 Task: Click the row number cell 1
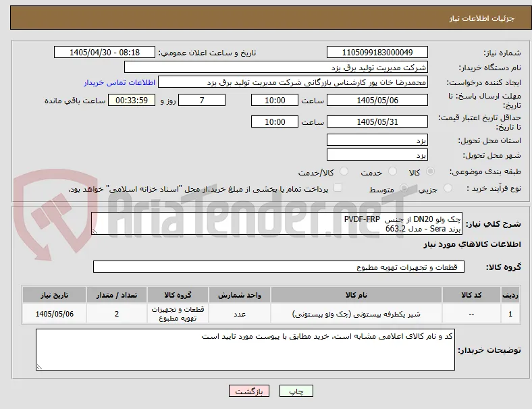point(510,314)
